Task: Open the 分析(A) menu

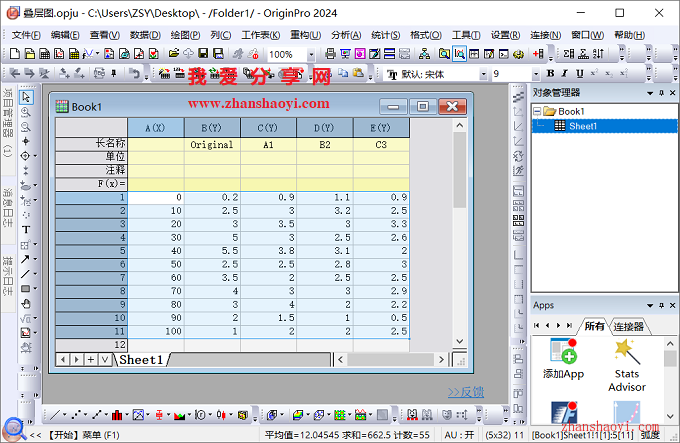Action: pyautogui.click(x=346, y=35)
